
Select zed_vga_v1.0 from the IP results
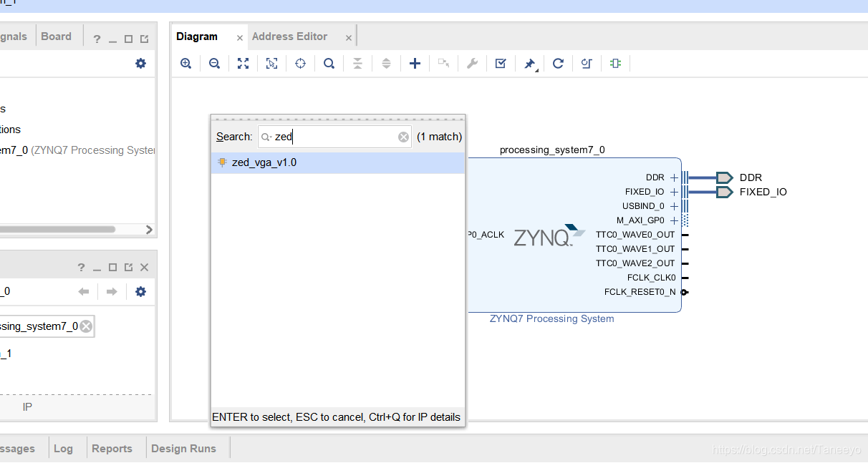[x=338, y=162]
